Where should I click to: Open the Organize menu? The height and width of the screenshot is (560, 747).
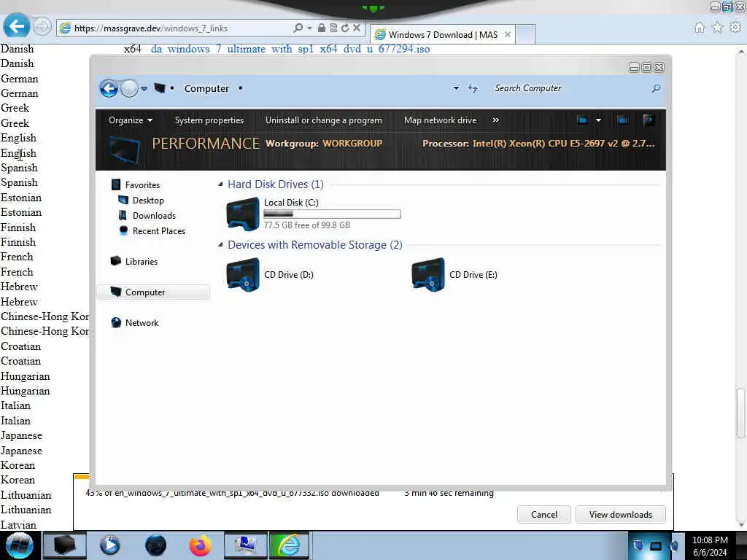pyautogui.click(x=130, y=120)
